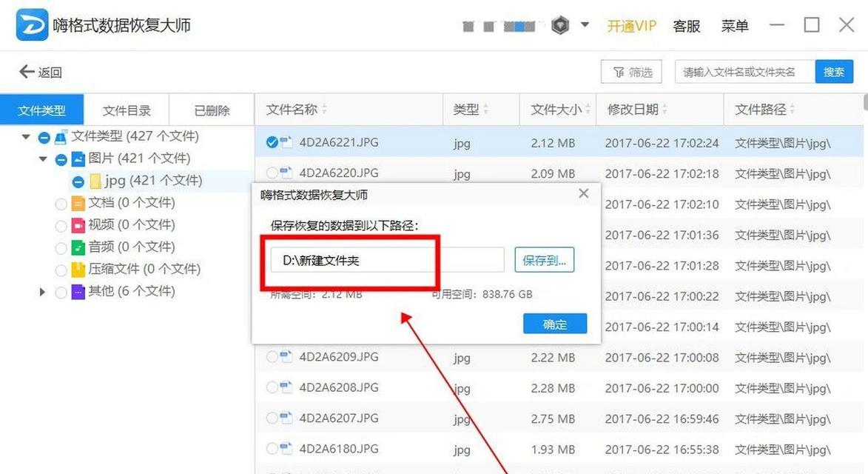Screen dimensions: 868x474
Task: Click the file icon of 4D2A6208.JPG
Action: tap(286, 387)
